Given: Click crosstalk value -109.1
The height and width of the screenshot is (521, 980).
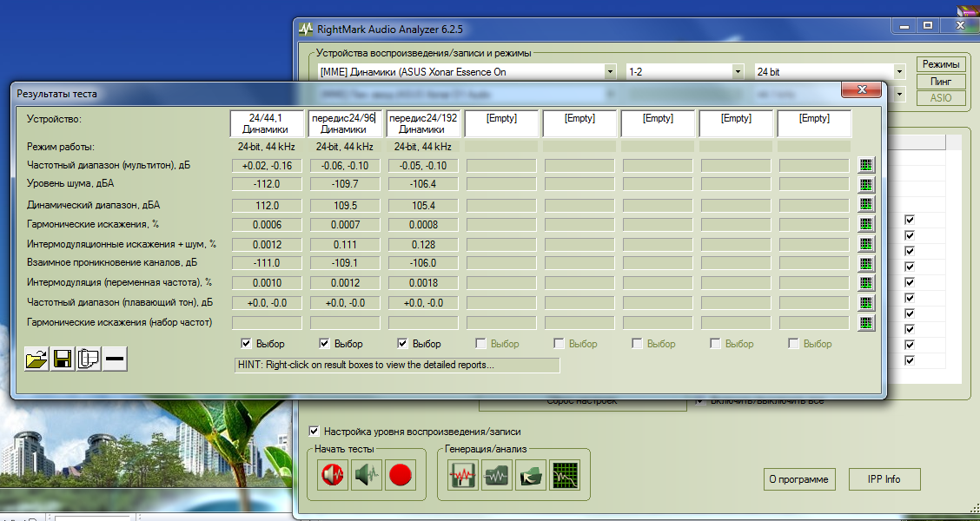Looking at the screenshot, I should pyautogui.click(x=345, y=263).
